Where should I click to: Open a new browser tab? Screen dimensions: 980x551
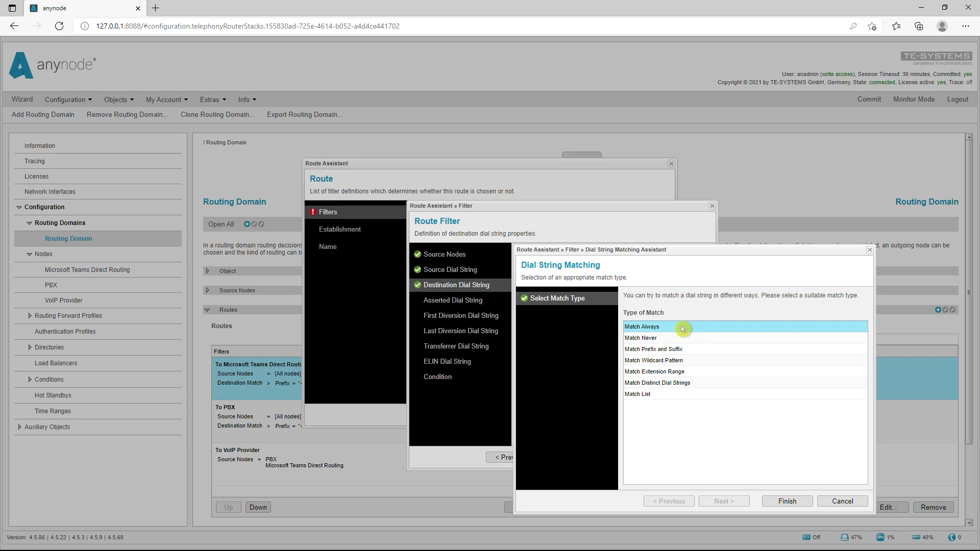[x=156, y=8]
